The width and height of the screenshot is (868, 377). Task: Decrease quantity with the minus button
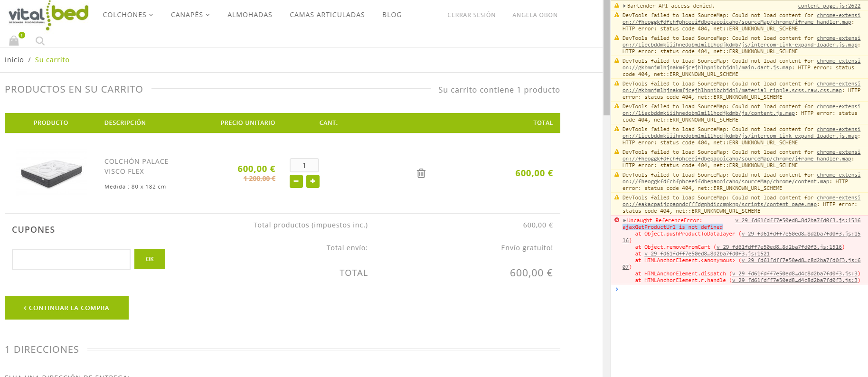coord(296,181)
